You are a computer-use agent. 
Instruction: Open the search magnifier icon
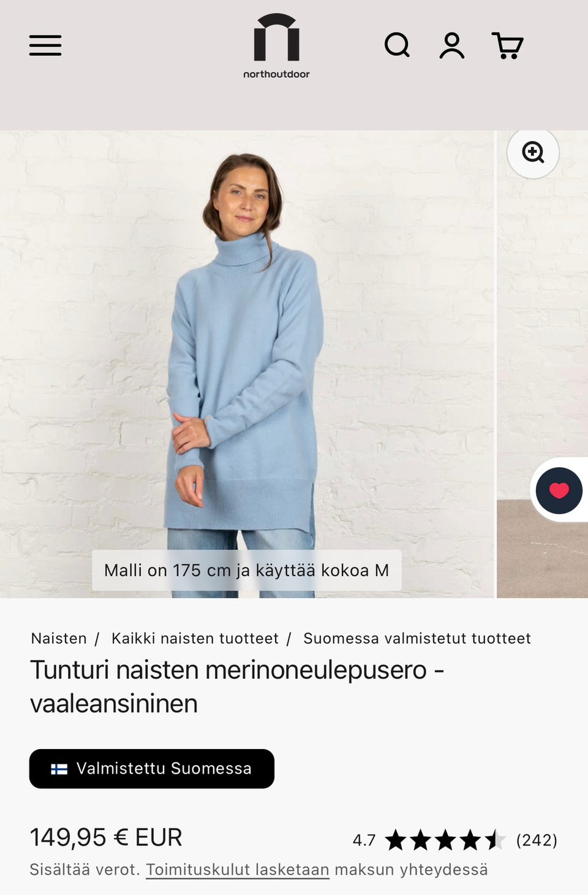click(397, 45)
